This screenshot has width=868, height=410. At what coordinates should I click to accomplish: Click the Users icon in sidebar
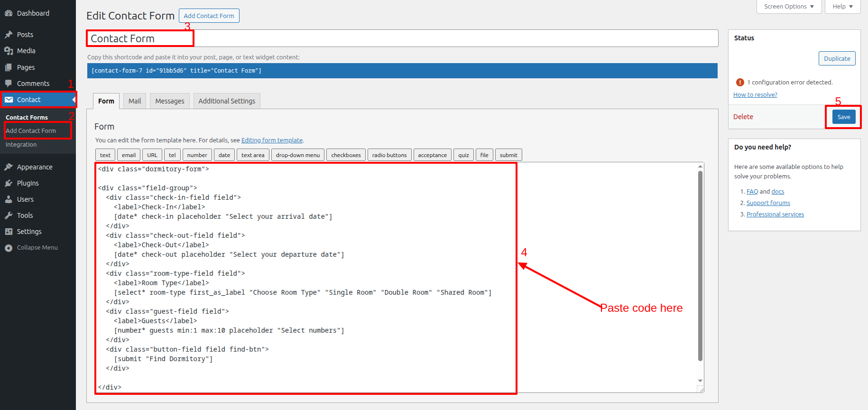pyautogui.click(x=9, y=199)
